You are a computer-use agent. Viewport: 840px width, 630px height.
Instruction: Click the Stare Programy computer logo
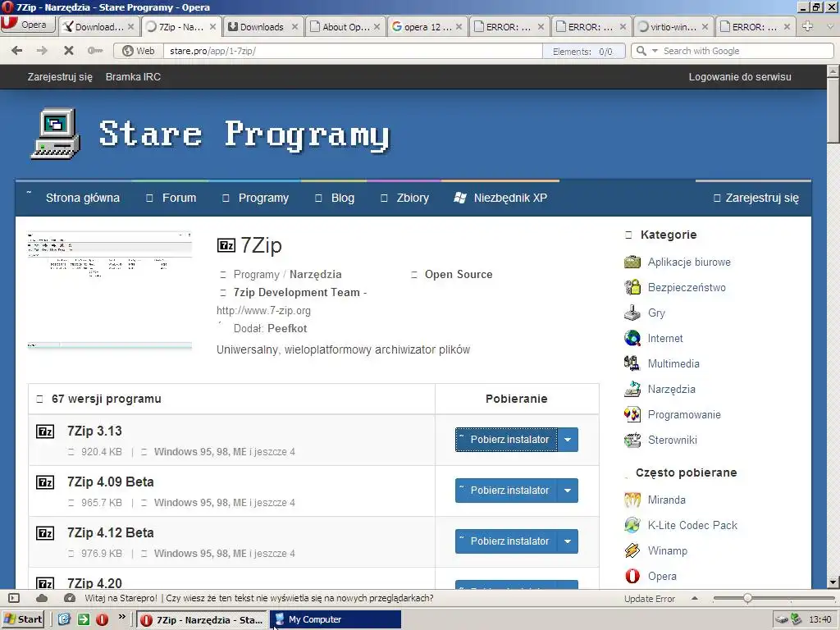point(55,134)
